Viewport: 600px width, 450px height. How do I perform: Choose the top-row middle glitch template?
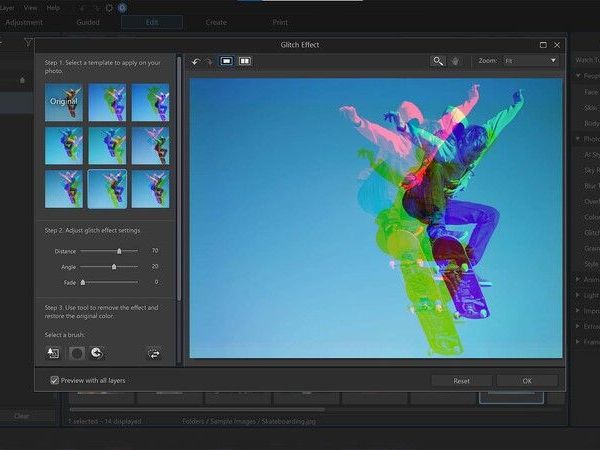[x=107, y=102]
